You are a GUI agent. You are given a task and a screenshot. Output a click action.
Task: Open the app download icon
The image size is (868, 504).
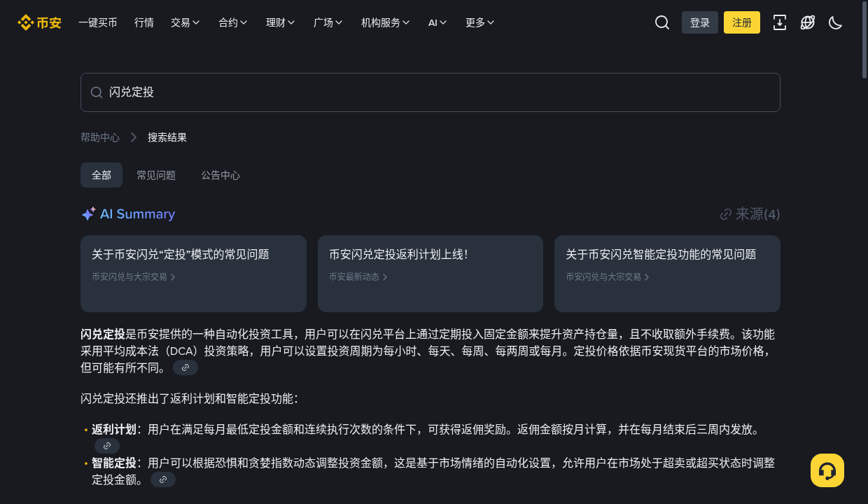click(780, 22)
